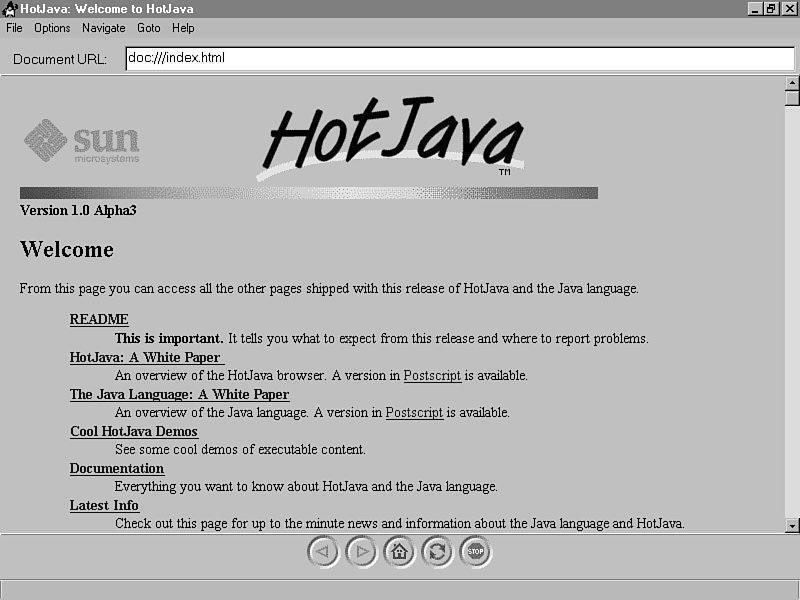Open The Java Language: A White Paper link
The image size is (800, 600).
click(180, 394)
